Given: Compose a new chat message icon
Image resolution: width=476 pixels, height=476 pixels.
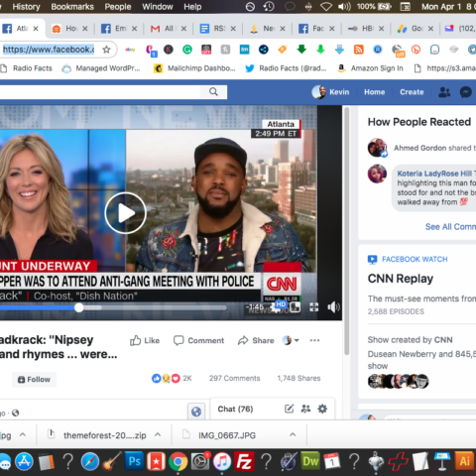Looking at the screenshot, I should pyautogui.click(x=289, y=409).
